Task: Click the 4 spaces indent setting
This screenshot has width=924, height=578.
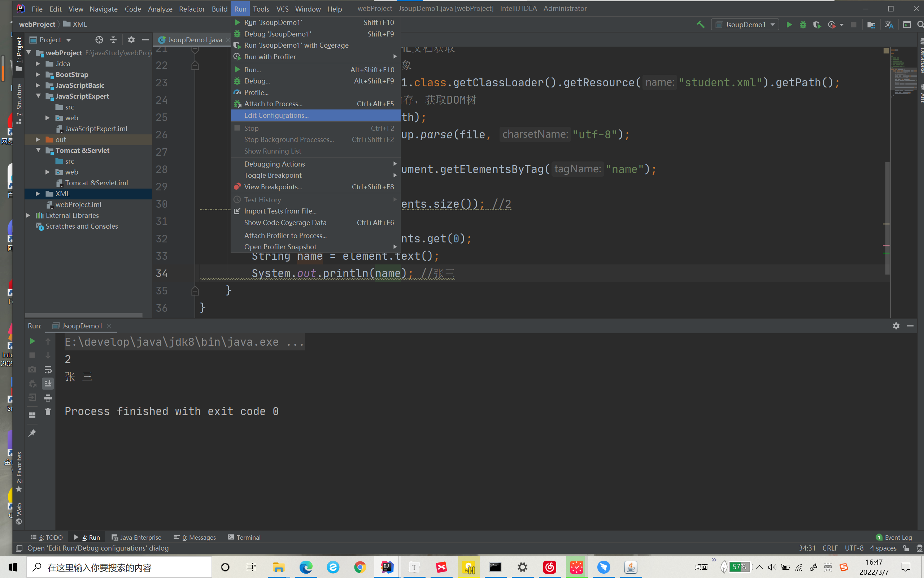Action: pos(883,548)
